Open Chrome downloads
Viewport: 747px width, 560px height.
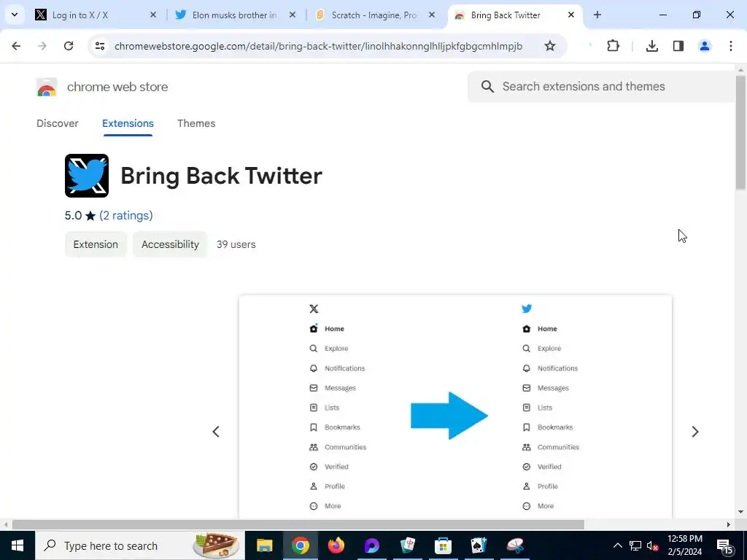[x=651, y=46]
